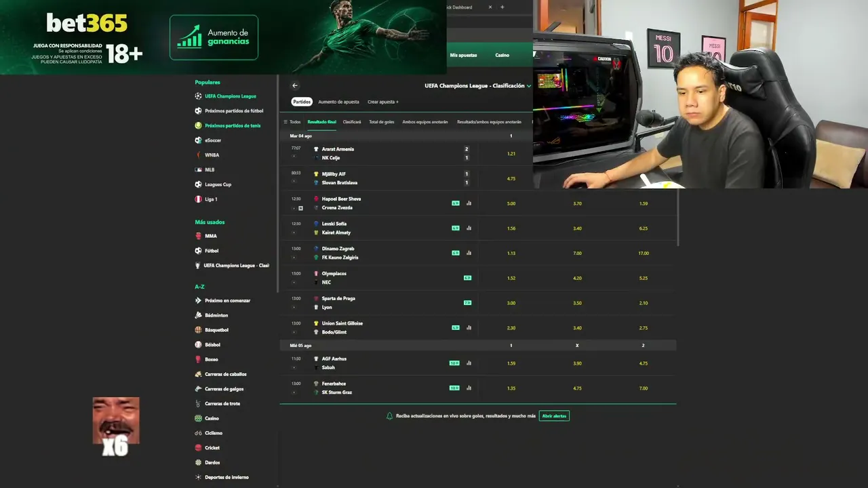Open stats icon for AGF Aarhus match
The height and width of the screenshot is (488, 868).
pyautogui.click(x=469, y=363)
